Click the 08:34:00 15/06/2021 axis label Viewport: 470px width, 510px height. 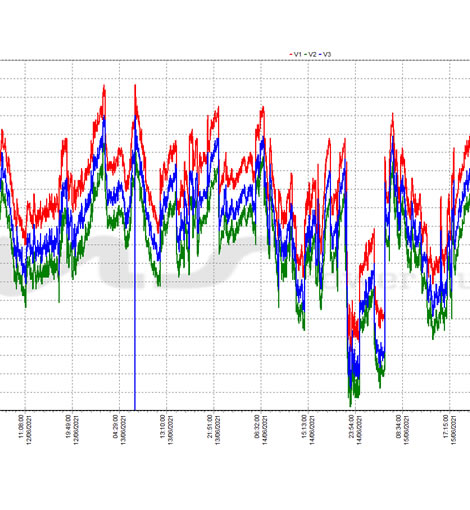tap(402, 430)
